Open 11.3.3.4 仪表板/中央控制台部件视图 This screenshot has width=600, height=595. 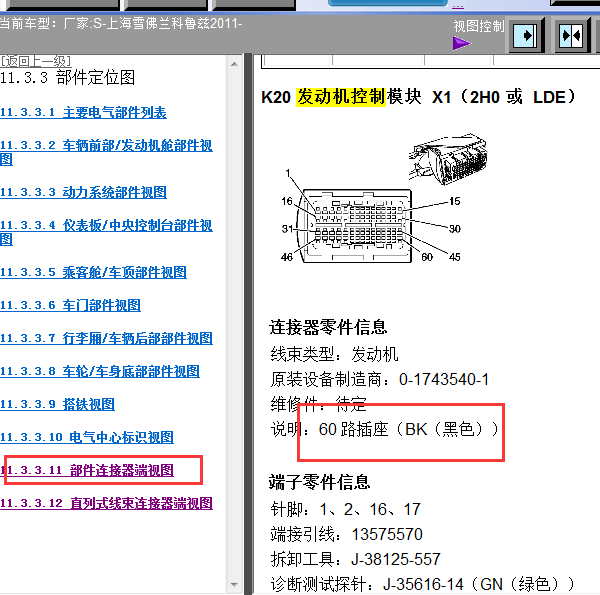tap(106, 232)
